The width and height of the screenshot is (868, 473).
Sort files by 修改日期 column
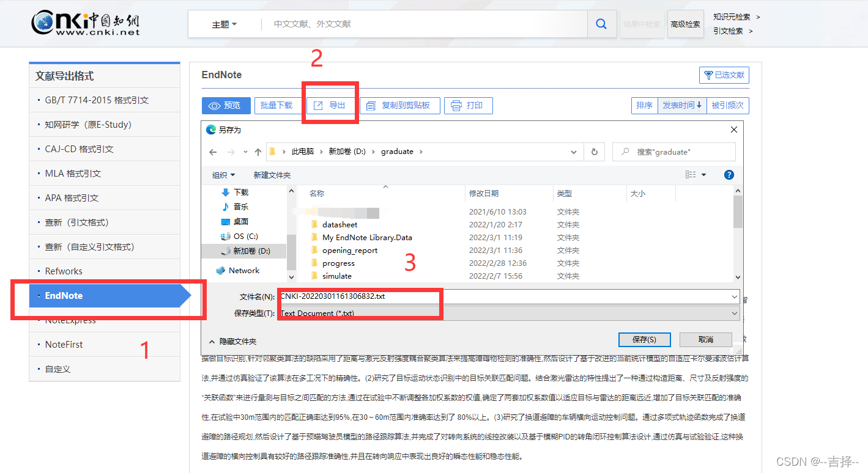click(x=484, y=193)
